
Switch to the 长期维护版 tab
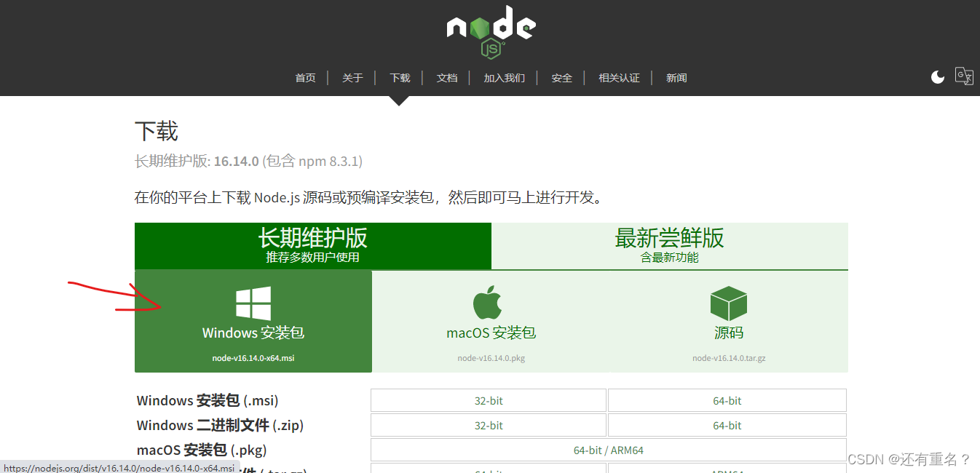[313, 246]
